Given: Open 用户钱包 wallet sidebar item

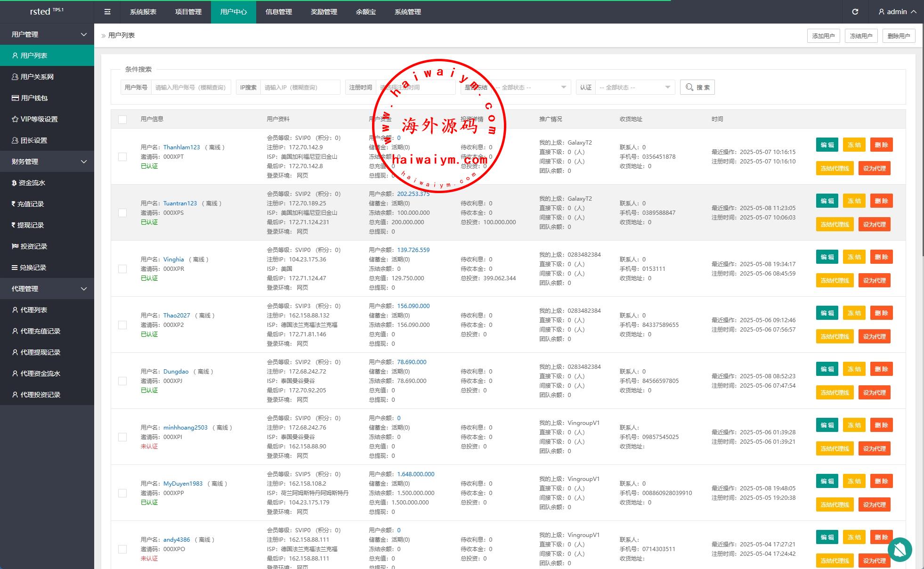Looking at the screenshot, I should pyautogui.click(x=34, y=98).
